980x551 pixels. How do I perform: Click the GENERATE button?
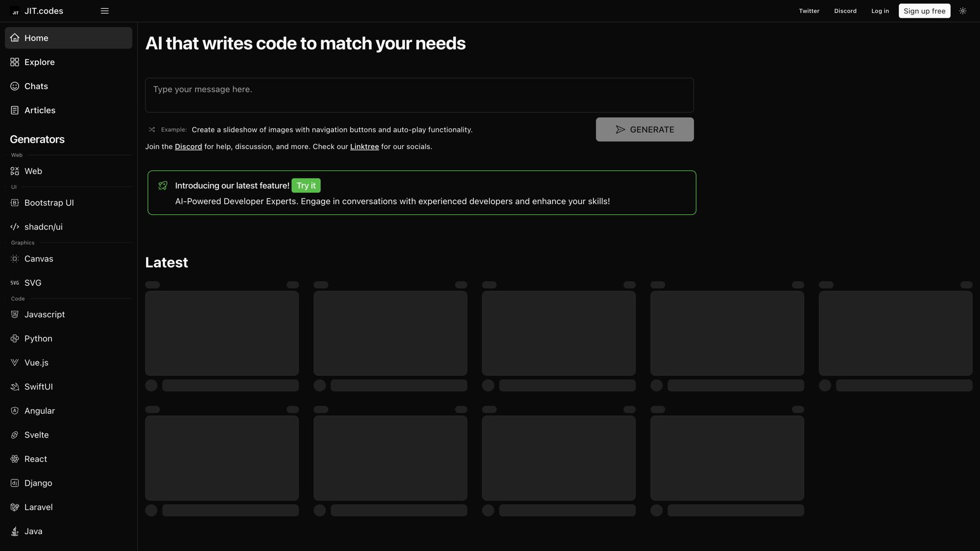click(645, 129)
